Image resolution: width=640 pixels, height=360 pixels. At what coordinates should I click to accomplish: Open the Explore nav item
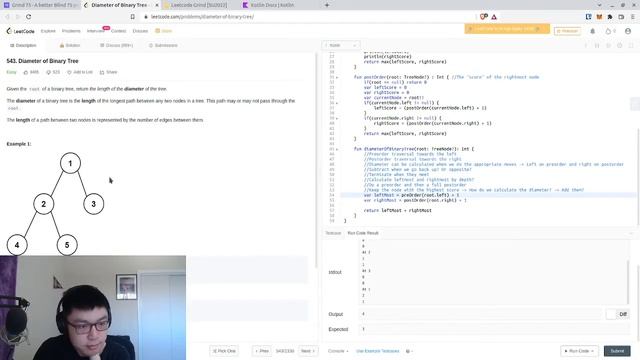tap(48, 31)
